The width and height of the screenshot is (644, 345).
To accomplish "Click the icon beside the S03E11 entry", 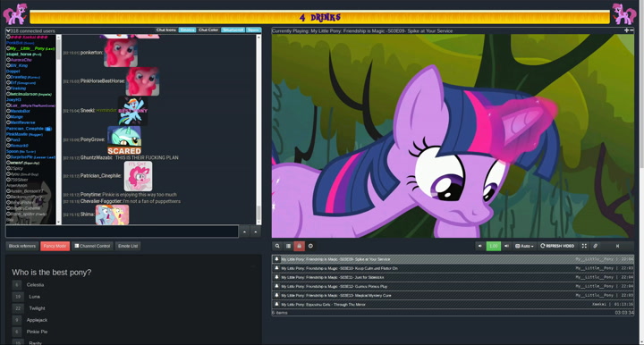I will 276,277.
